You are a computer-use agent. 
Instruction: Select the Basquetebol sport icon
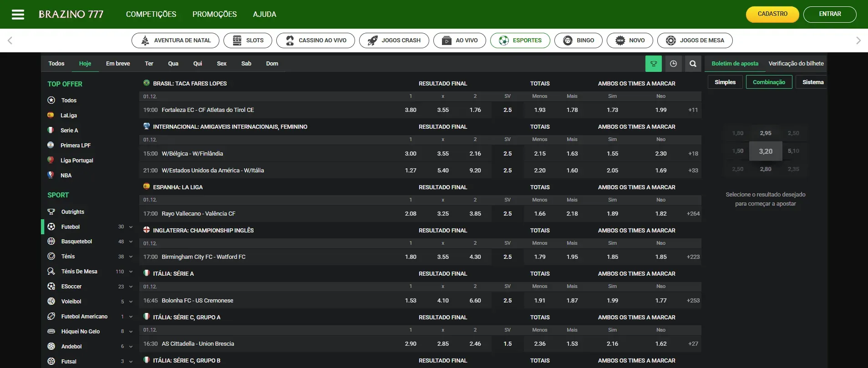(51, 242)
